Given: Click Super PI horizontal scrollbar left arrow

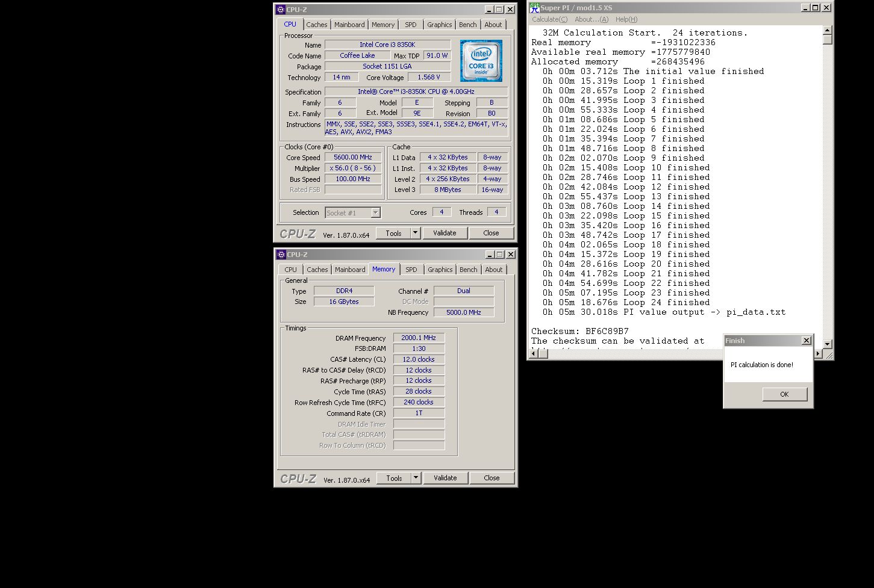Looking at the screenshot, I should 534,354.
